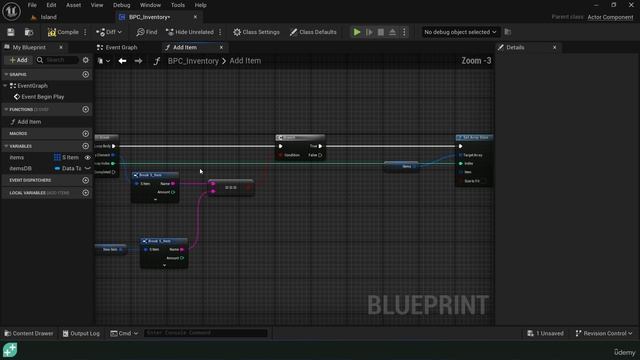The width and height of the screenshot is (640, 360).
Task: Click the Add button in My Blueprint
Action: pos(18,60)
